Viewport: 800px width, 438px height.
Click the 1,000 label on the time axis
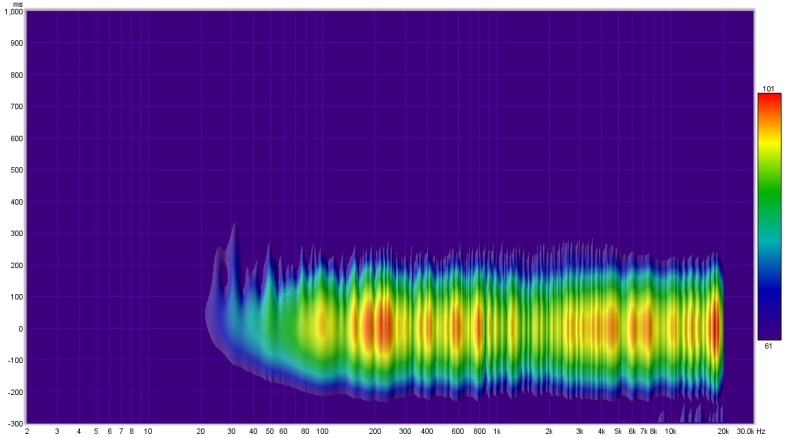14,12
